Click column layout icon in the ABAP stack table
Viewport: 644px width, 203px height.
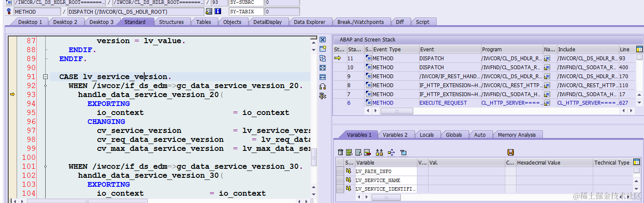639,49
